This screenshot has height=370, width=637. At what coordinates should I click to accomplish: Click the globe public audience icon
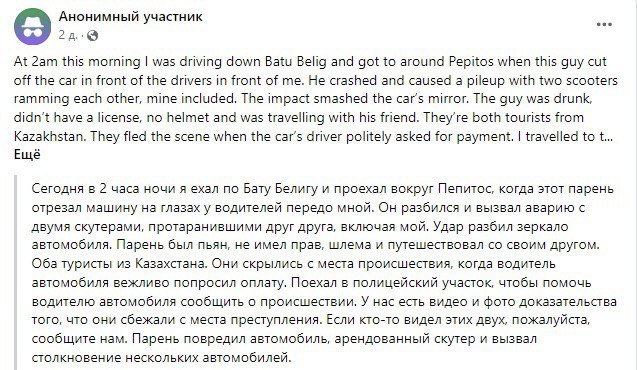click(x=93, y=36)
